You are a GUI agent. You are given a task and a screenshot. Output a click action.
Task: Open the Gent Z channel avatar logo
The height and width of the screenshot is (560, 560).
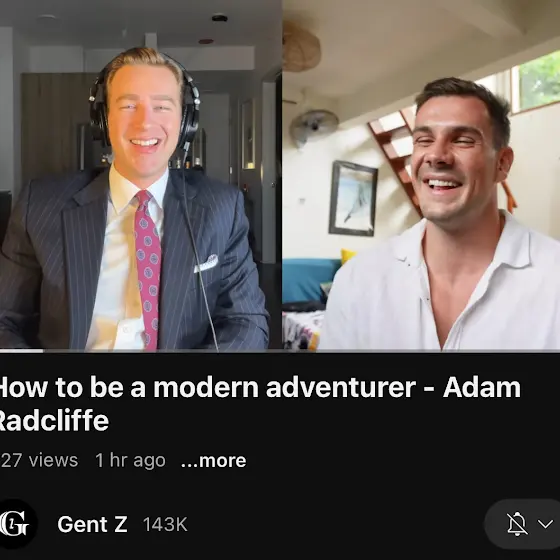(15, 524)
